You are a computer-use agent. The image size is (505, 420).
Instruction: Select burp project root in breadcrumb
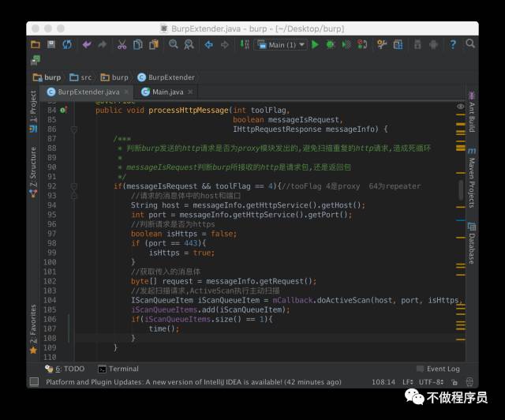(47, 77)
